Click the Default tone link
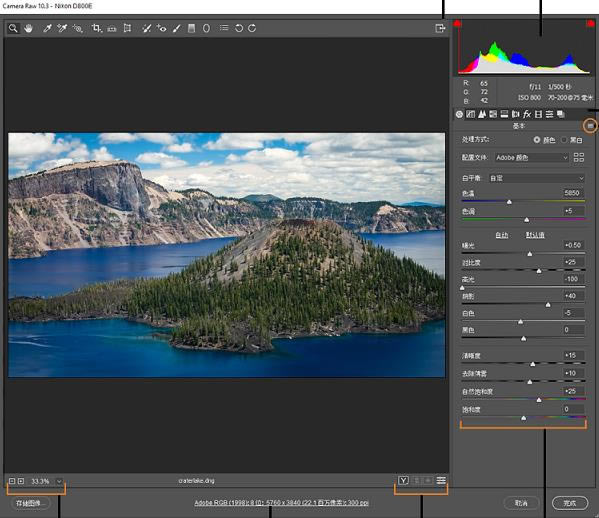Viewport: 599px width, 518px height. tap(535, 235)
